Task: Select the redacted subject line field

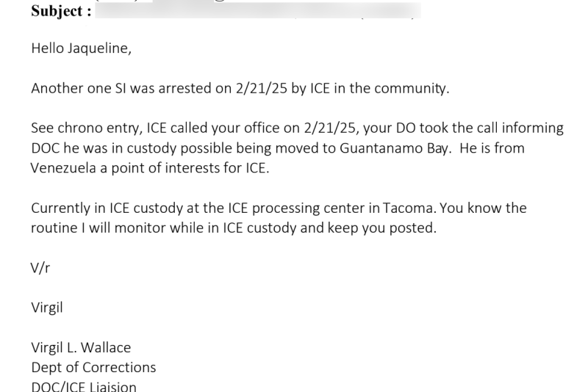Action: point(258,10)
